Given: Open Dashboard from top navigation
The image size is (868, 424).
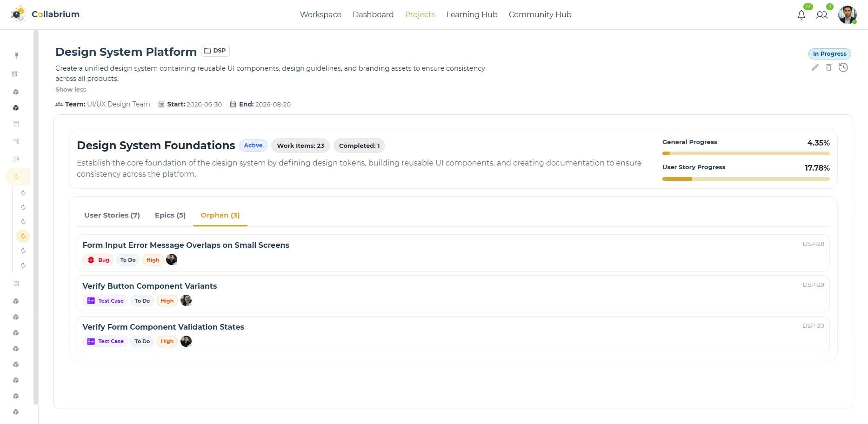Looking at the screenshot, I should (x=373, y=14).
